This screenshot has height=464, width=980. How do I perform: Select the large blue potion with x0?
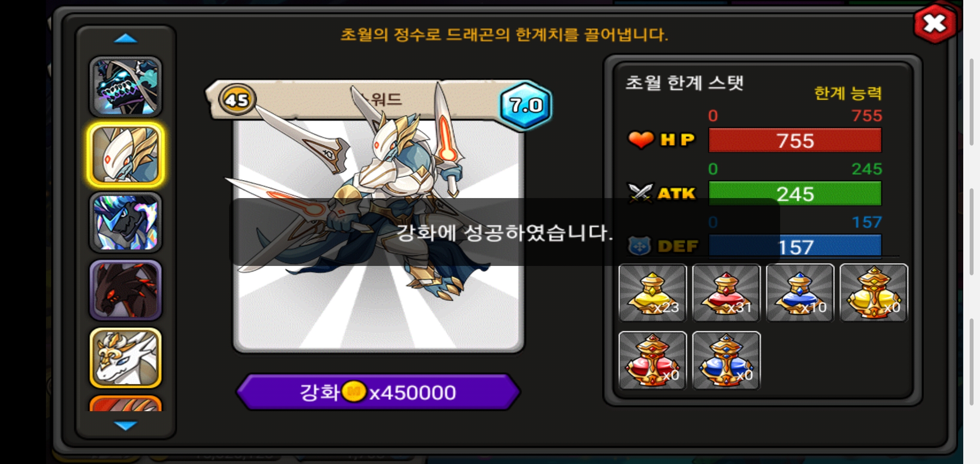coord(726,360)
